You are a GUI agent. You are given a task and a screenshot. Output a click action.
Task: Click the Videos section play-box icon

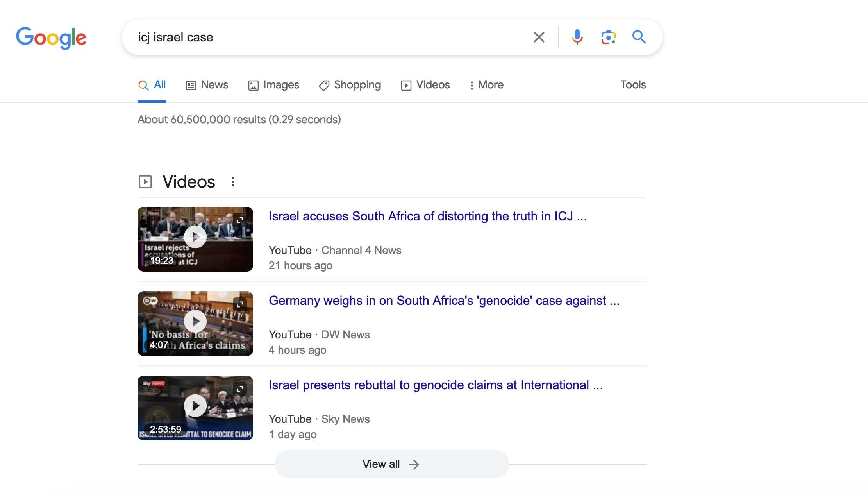pos(145,182)
